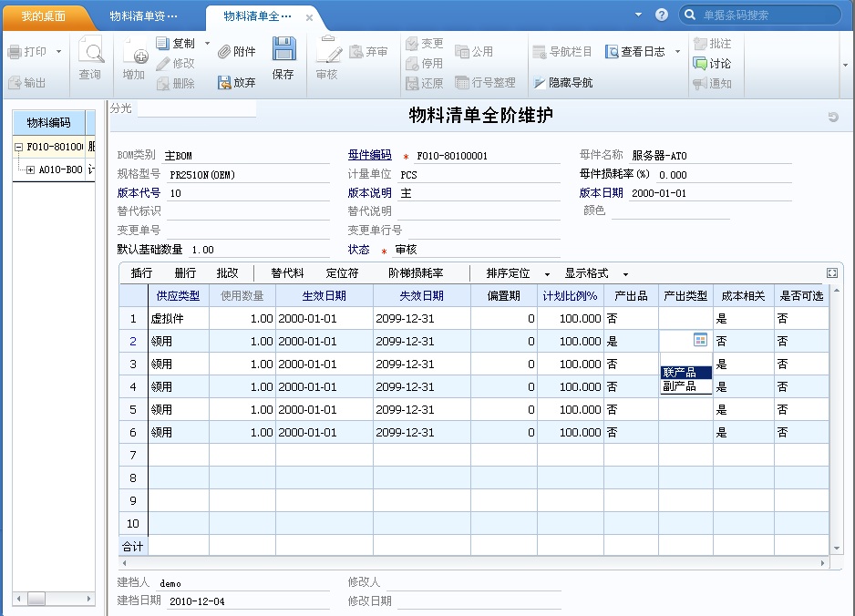The width and height of the screenshot is (855, 616).
Task: Close the 物料清单全… tab
Action: pyautogui.click(x=309, y=17)
